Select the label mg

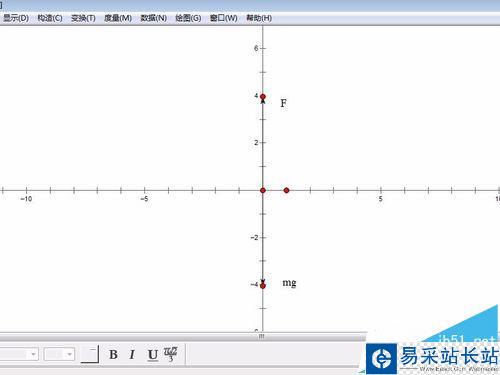289,283
